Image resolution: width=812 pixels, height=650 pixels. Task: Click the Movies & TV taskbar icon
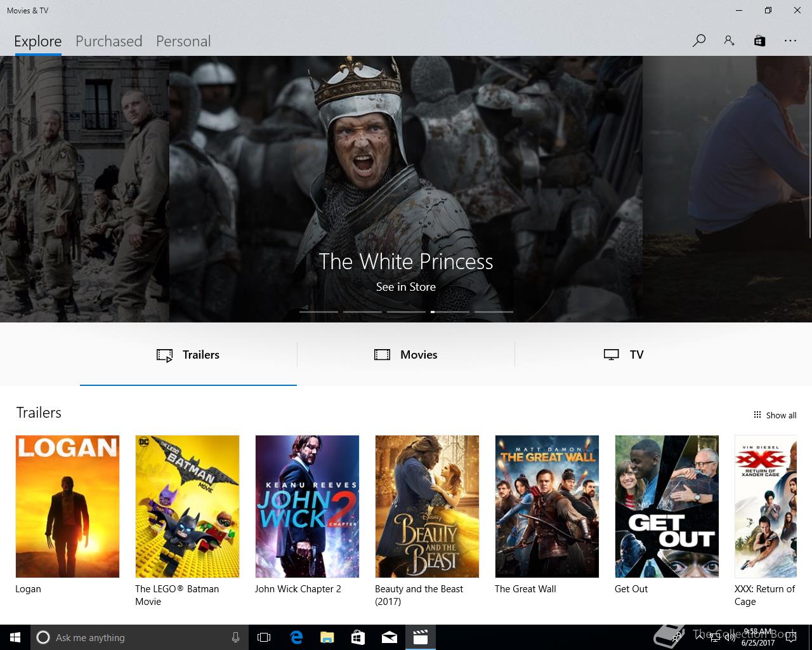tap(421, 637)
